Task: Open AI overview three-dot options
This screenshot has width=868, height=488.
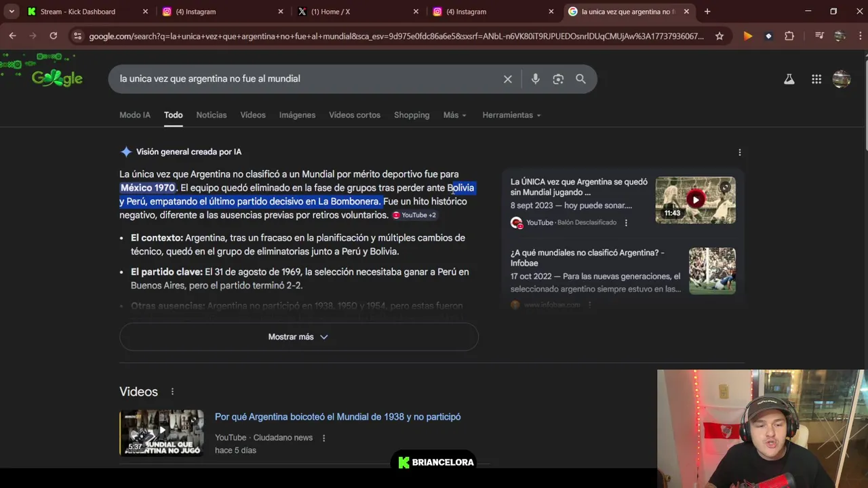Action: pyautogui.click(x=740, y=152)
